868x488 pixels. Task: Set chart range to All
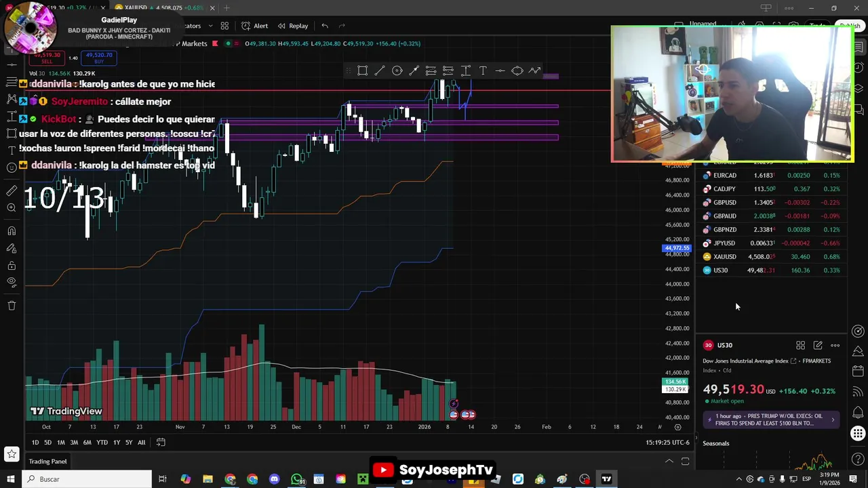pos(141,443)
